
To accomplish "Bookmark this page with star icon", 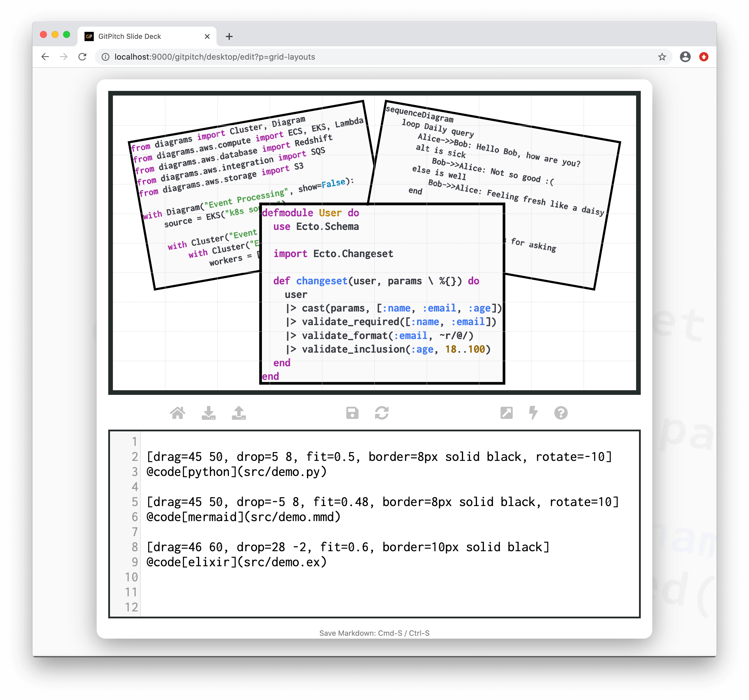I will 662,57.
